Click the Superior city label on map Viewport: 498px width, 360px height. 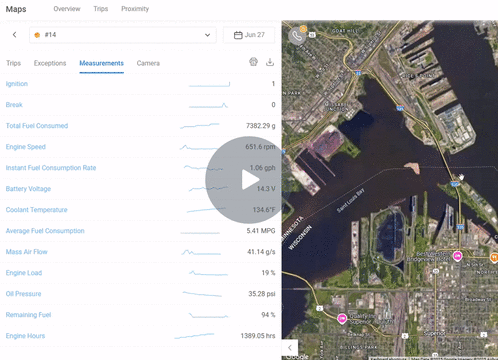tap(434, 333)
